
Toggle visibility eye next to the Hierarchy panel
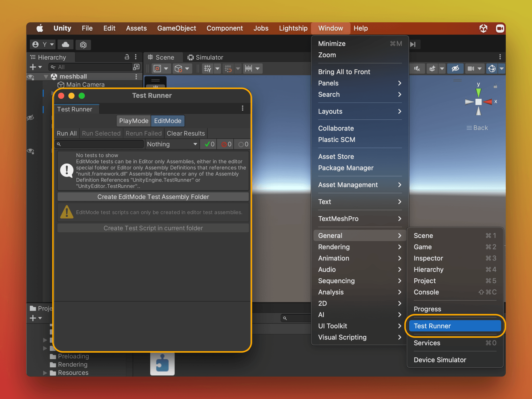pyautogui.click(x=31, y=77)
